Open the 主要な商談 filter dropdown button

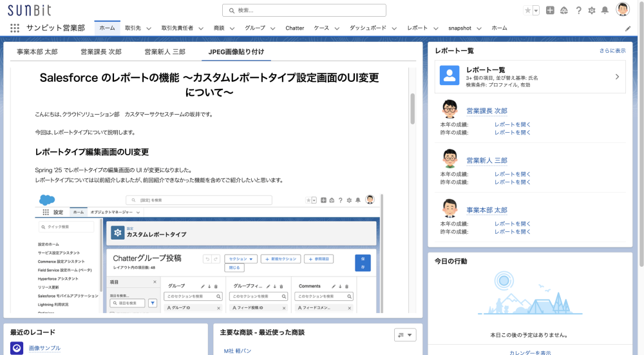tap(405, 335)
